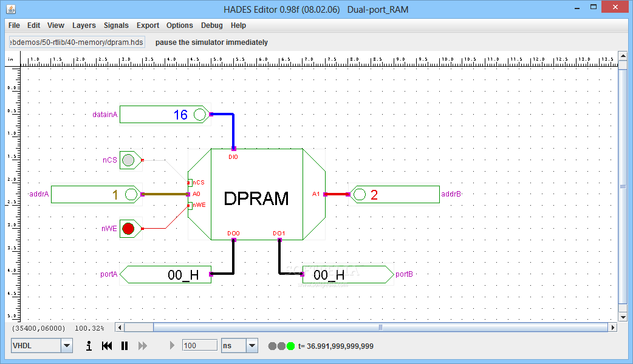Maximize the HADES Editor window
The height and width of the screenshot is (364, 633).
pyautogui.click(x=593, y=7)
